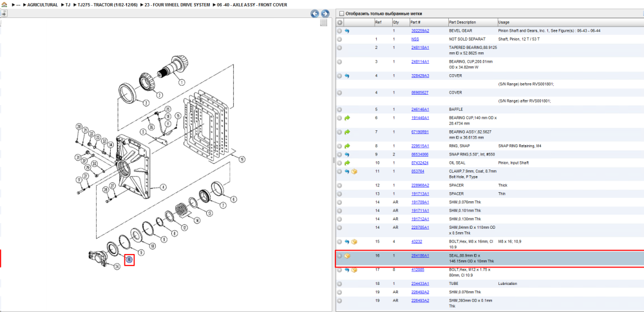The width and height of the screenshot is (644, 312).
Task: Click box icon on BOLT 43232 row
Action: [x=354, y=242]
